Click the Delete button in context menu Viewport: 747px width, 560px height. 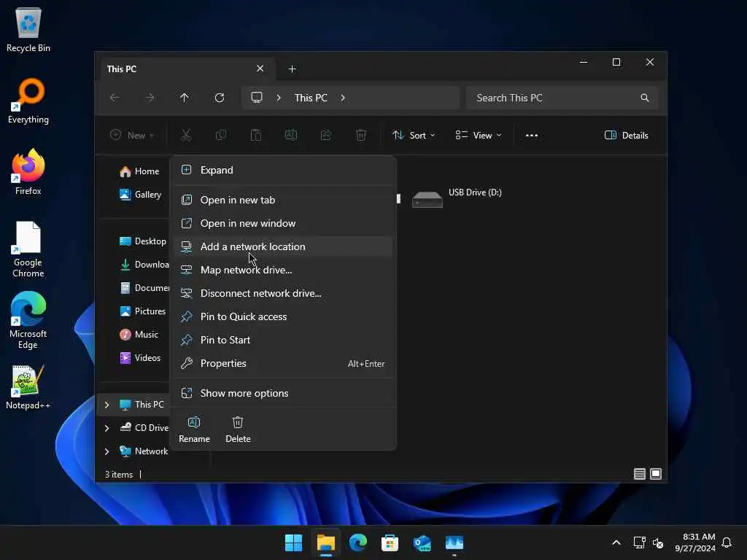(x=238, y=429)
